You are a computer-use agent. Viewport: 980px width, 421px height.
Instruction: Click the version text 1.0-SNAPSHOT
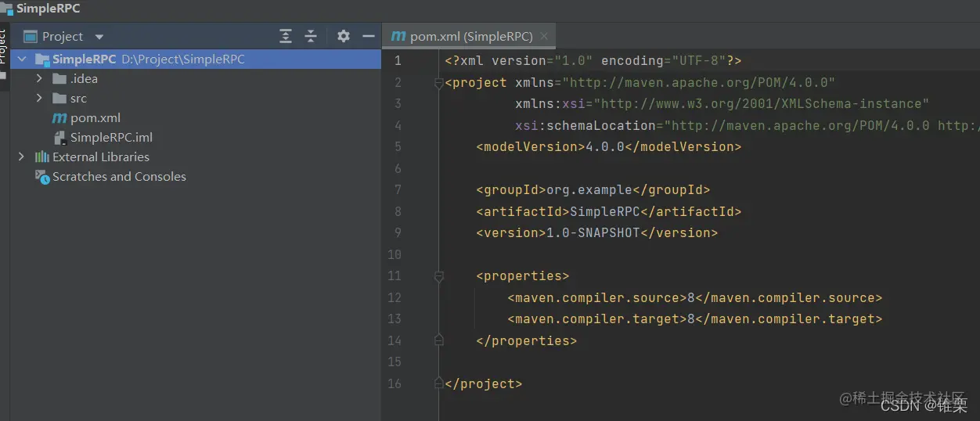[593, 232]
